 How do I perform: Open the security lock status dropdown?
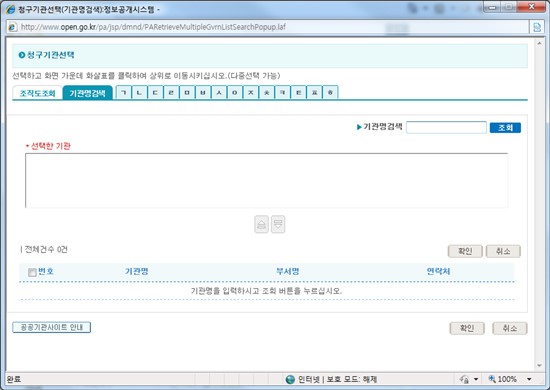point(476,379)
